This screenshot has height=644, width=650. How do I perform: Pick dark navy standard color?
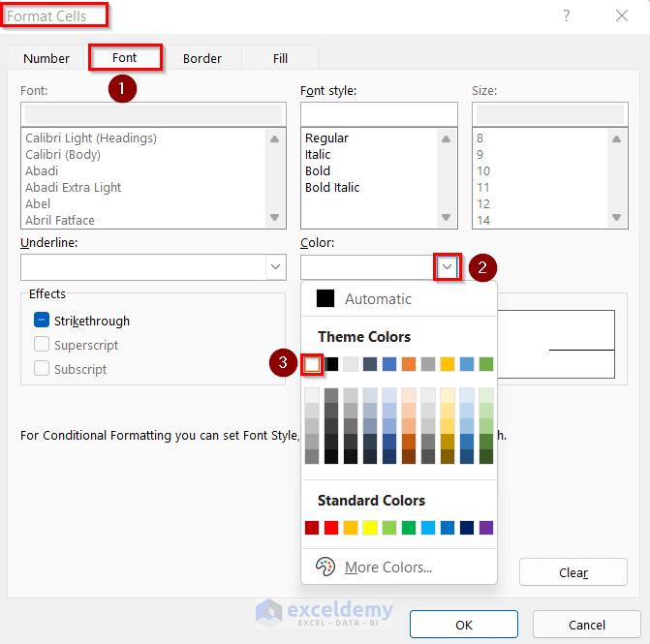[x=467, y=528]
